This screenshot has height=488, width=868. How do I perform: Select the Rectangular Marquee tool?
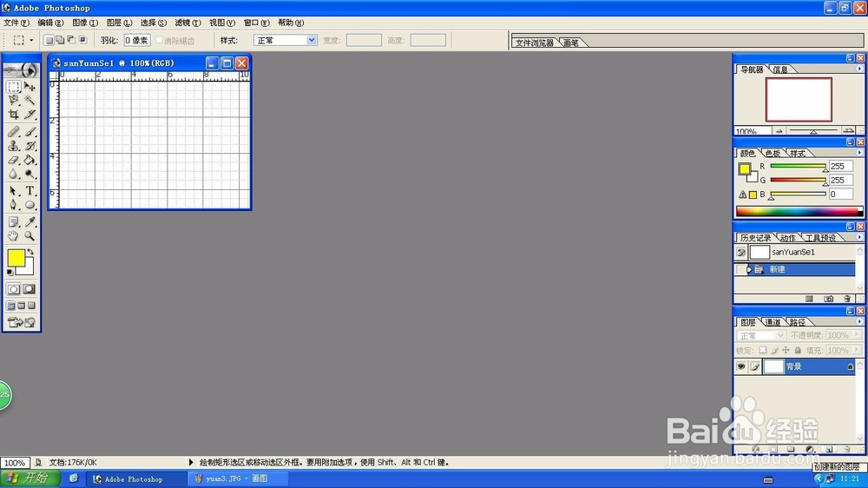pyautogui.click(x=13, y=87)
